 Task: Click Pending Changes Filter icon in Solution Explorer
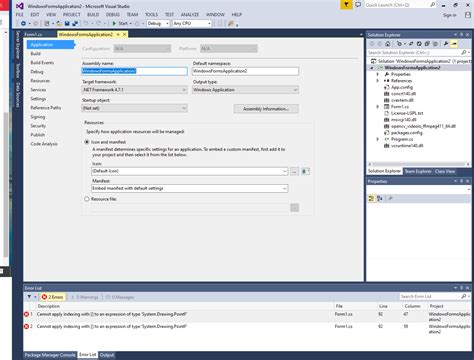click(x=399, y=44)
